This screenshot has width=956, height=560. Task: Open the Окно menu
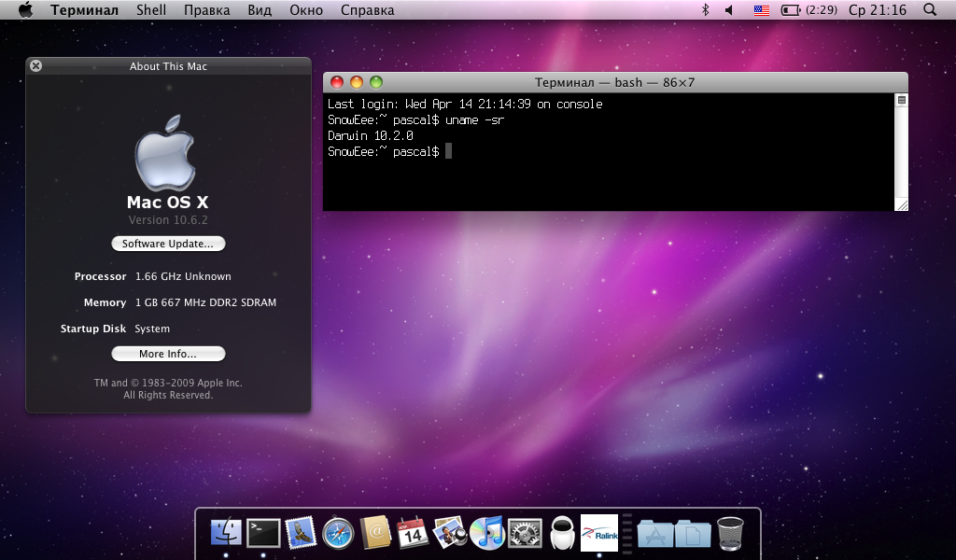click(306, 10)
